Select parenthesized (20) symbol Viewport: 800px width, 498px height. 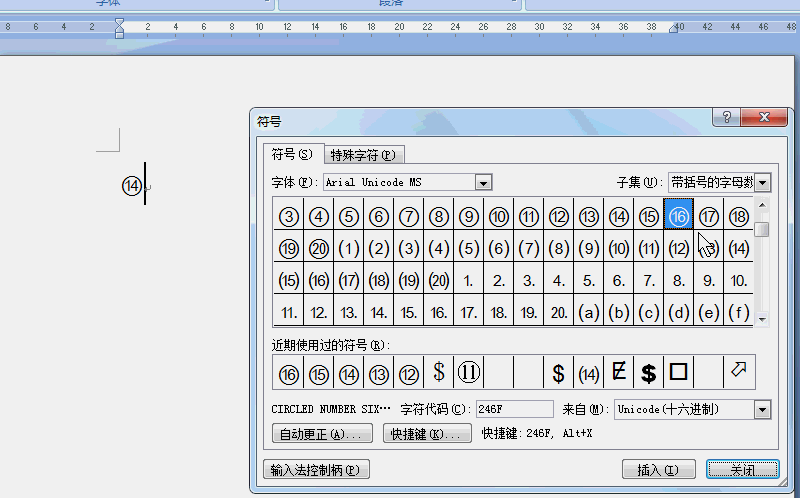(439, 281)
